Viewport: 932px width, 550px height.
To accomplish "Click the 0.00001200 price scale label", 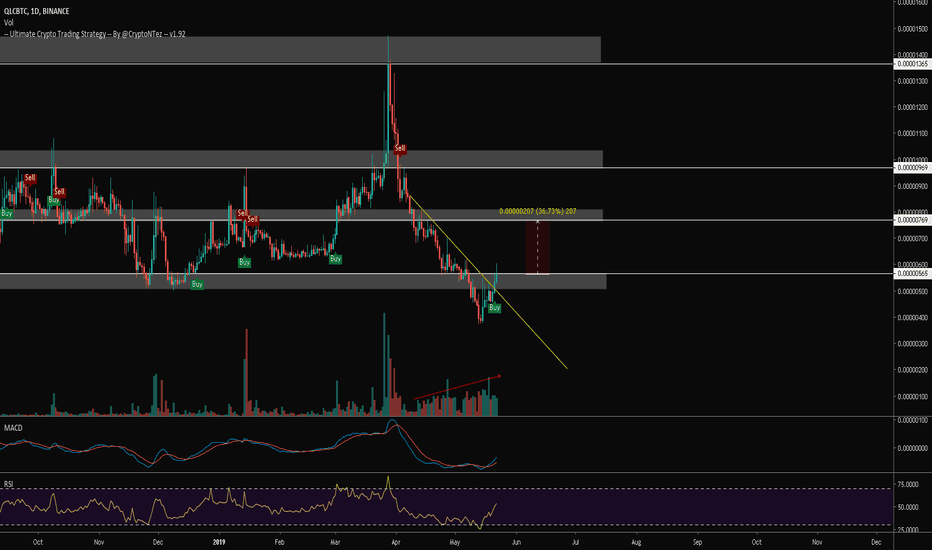I will (x=912, y=108).
